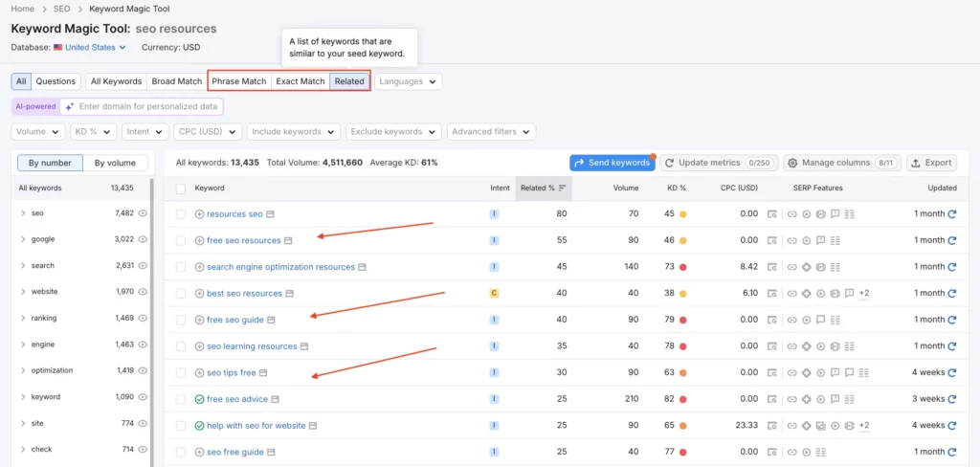Add resources seo keyword via plus icon
980x467 pixels.
tap(199, 213)
